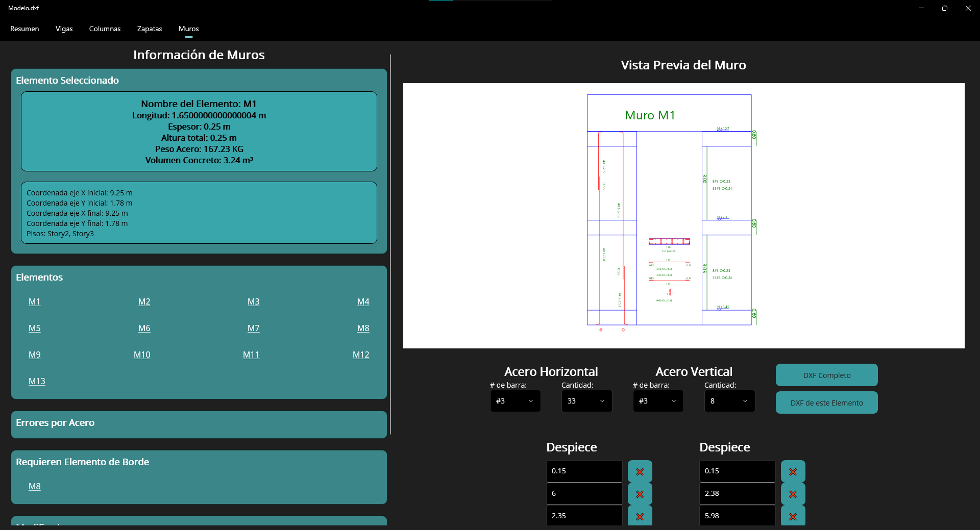This screenshot has height=530, width=980.
Task: Open vertical steel quantity dropdown showing 8
Action: point(729,401)
